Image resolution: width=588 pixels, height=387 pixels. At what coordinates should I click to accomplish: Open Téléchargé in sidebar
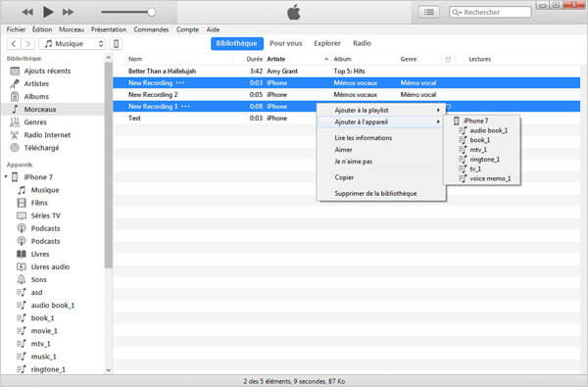click(x=41, y=148)
